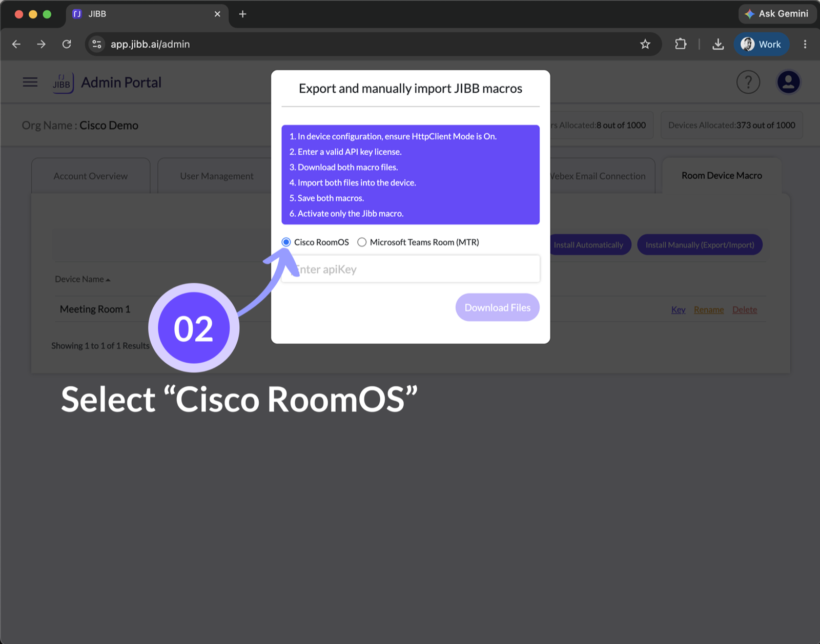Viewport: 820px width, 644px height.
Task: Open Key link for Meeting Room 1
Action: coord(678,309)
